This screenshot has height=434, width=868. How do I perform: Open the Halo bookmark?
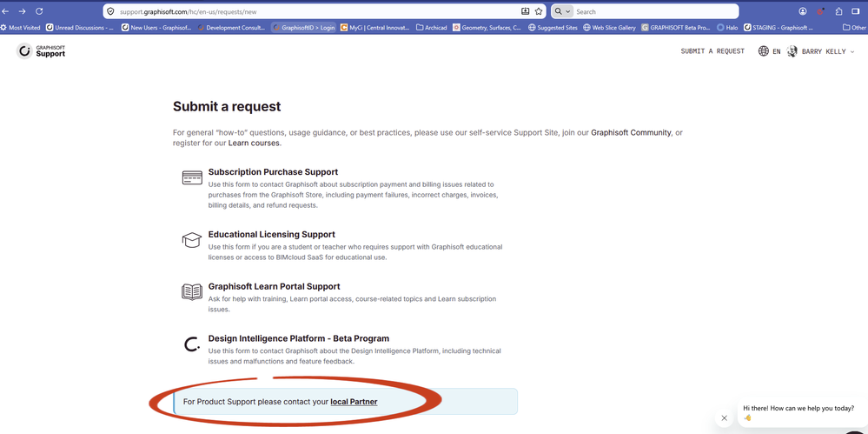pyautogui.click(x=727, y=27)
